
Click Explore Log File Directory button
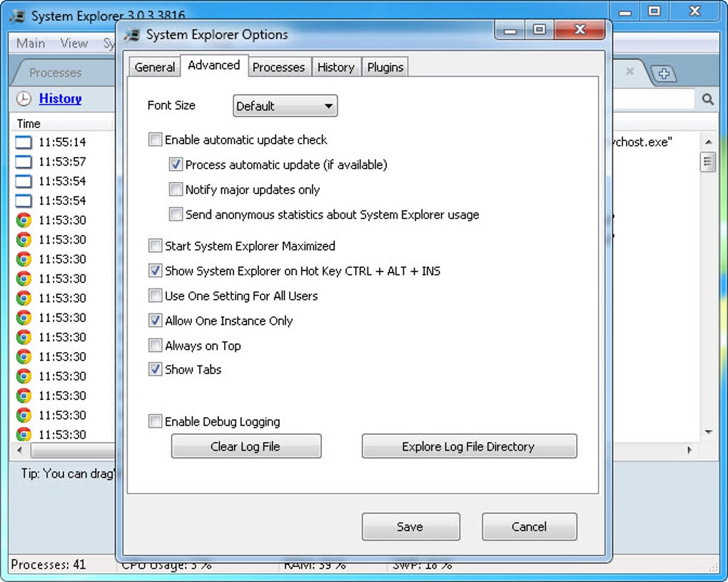point(470,446)
